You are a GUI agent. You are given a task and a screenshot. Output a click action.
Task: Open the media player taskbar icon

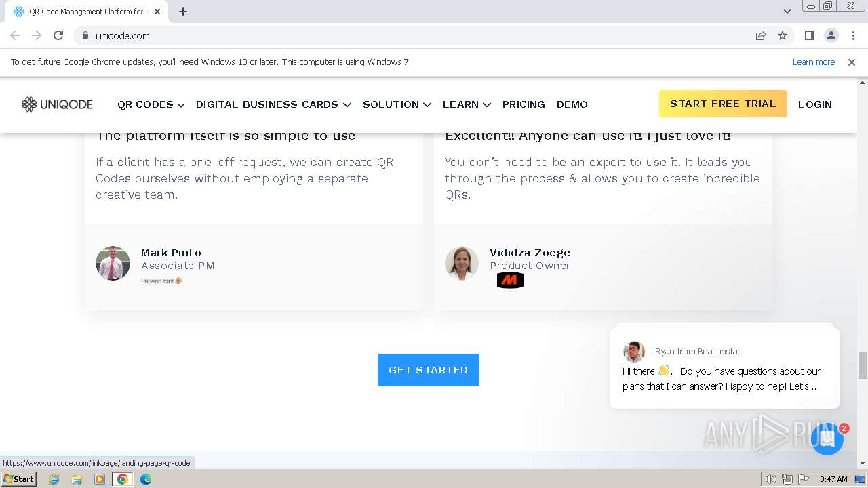[100, 479]
